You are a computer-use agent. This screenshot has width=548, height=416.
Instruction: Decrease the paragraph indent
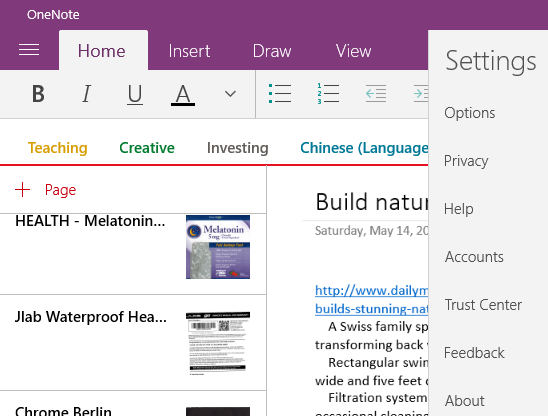[376, 93]
